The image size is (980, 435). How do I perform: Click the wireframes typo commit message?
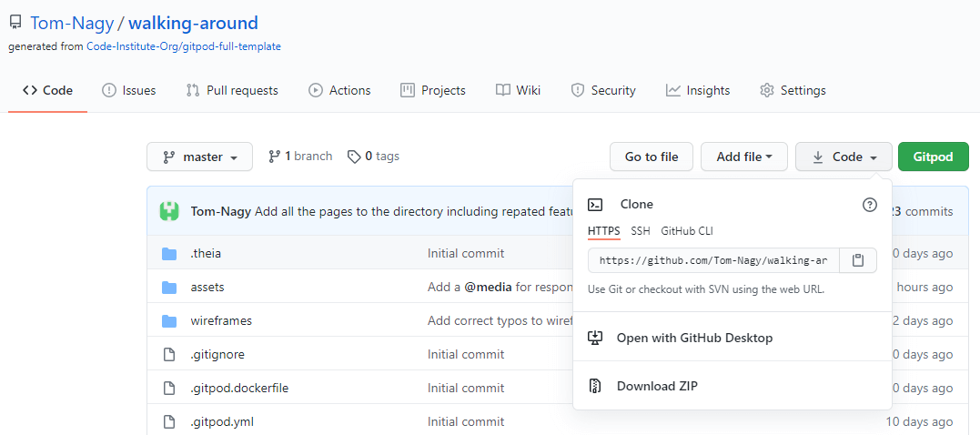coord(500,321)
